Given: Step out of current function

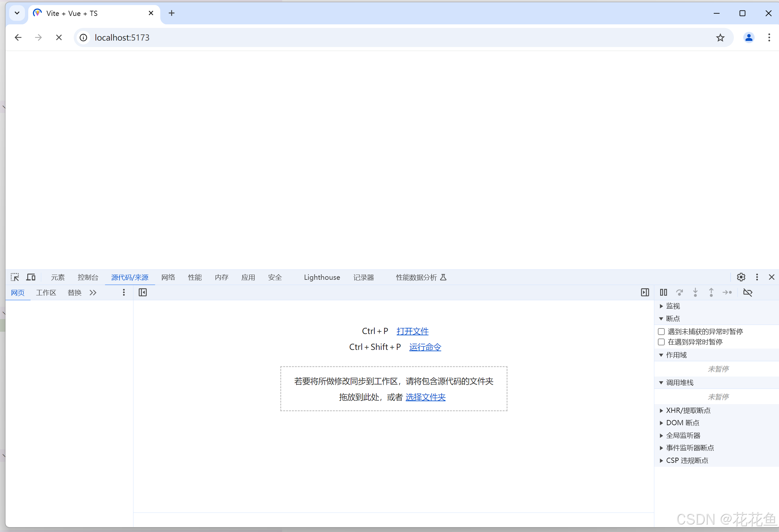Looking at the screenshot, I should click(711, 292).
